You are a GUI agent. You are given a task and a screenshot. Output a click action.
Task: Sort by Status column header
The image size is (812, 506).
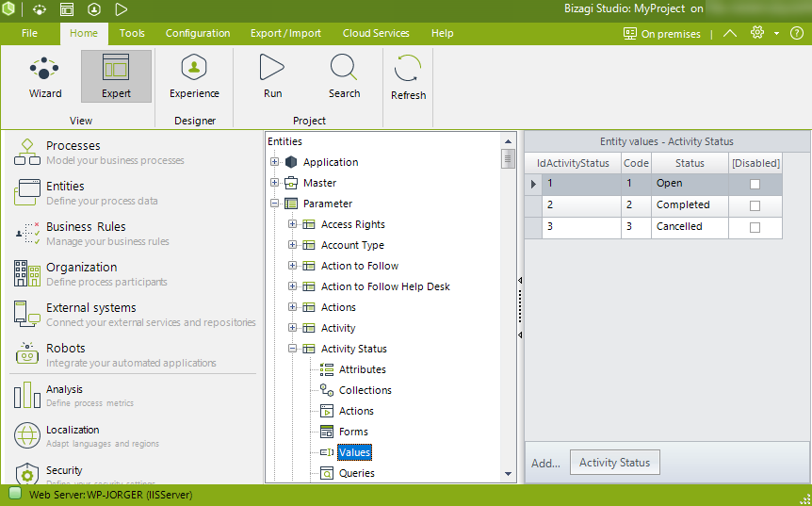pos(690,163)
